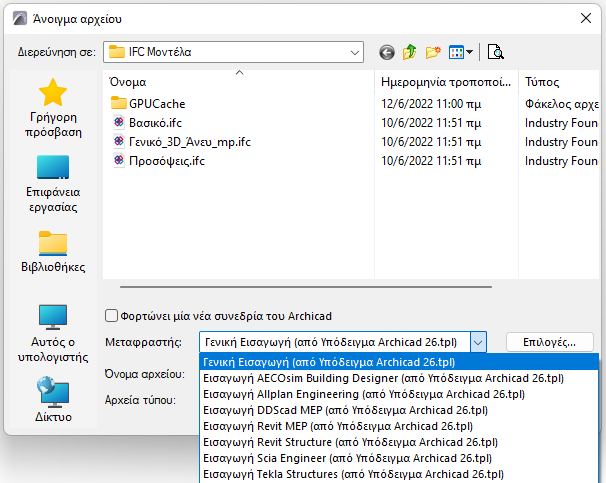Image resolution: width=606 pixels, height=483 pixels.
Task: Click the date cell of Προσόψεις.ifc
Action: pos(431,161)
